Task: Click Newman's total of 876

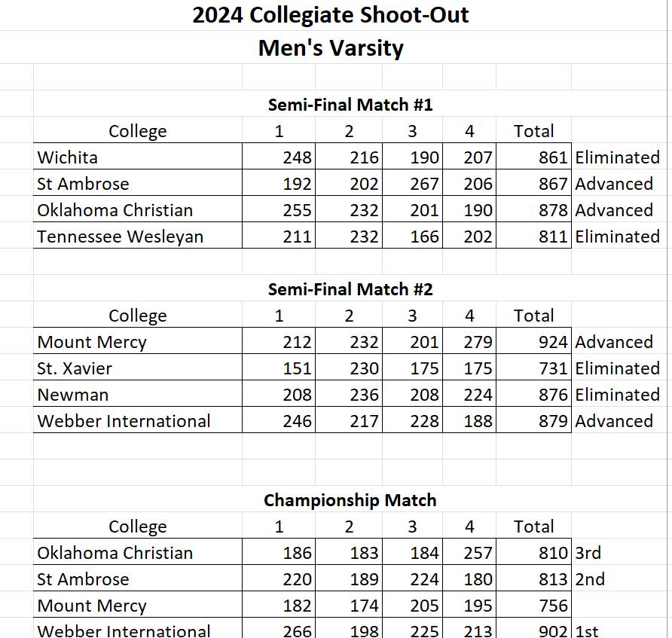Action: 553,395
